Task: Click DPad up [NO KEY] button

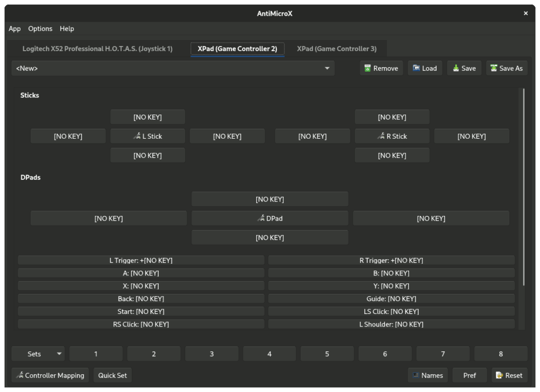Action: point(269,199)
